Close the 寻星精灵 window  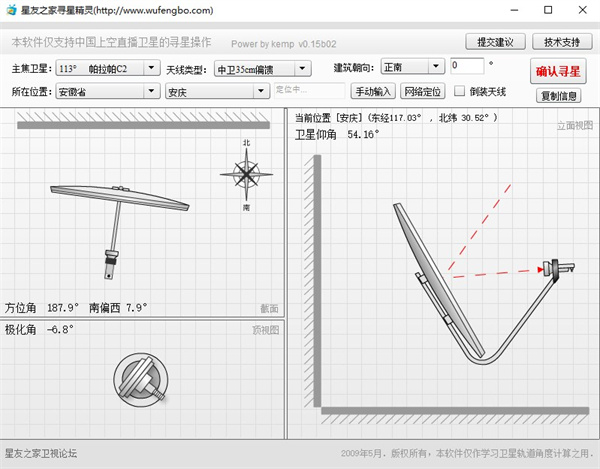coord(582,10)
